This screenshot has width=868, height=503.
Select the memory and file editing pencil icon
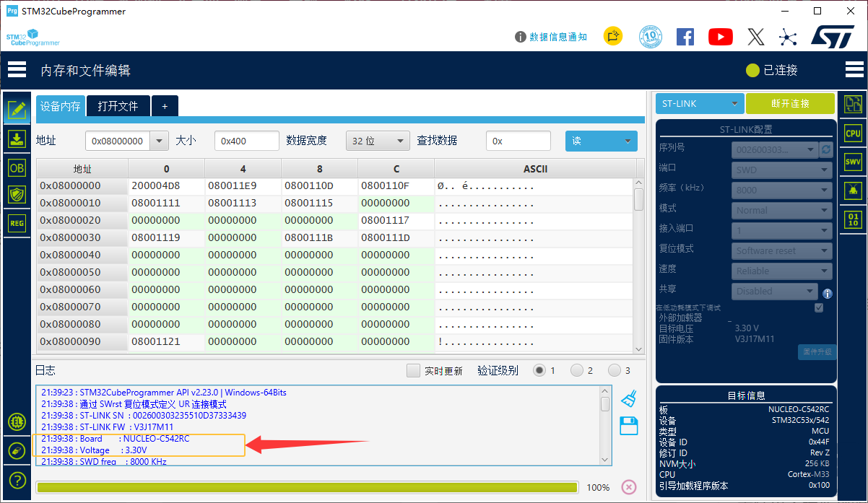pyautogui.click(x=17, y=110)
